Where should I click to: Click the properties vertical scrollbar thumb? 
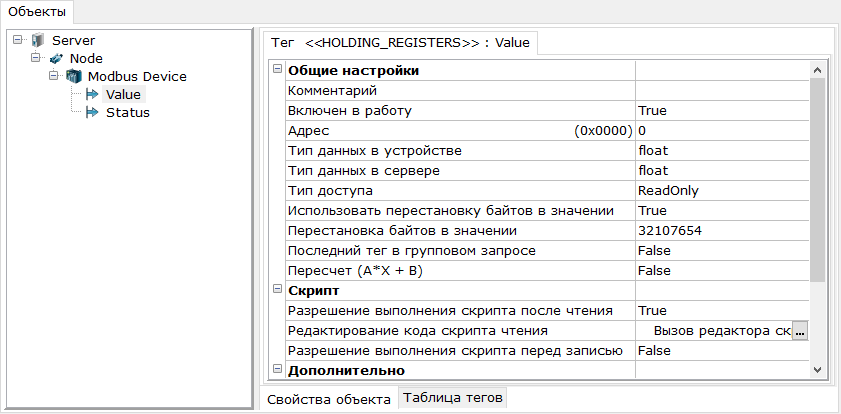point(817,180)
